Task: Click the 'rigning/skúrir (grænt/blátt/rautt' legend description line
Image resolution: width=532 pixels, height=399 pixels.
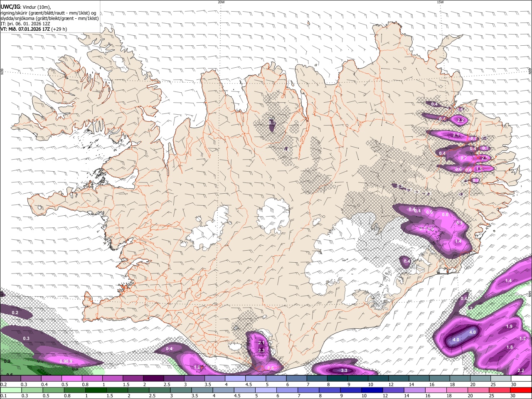Action: click(48, 13)
